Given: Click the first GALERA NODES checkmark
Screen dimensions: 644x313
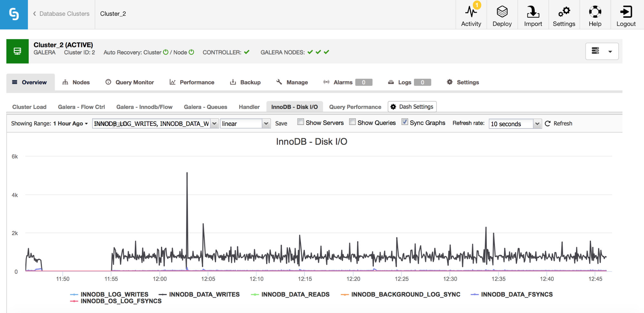Looking at the screenshot, I should (x=310, y=52).
